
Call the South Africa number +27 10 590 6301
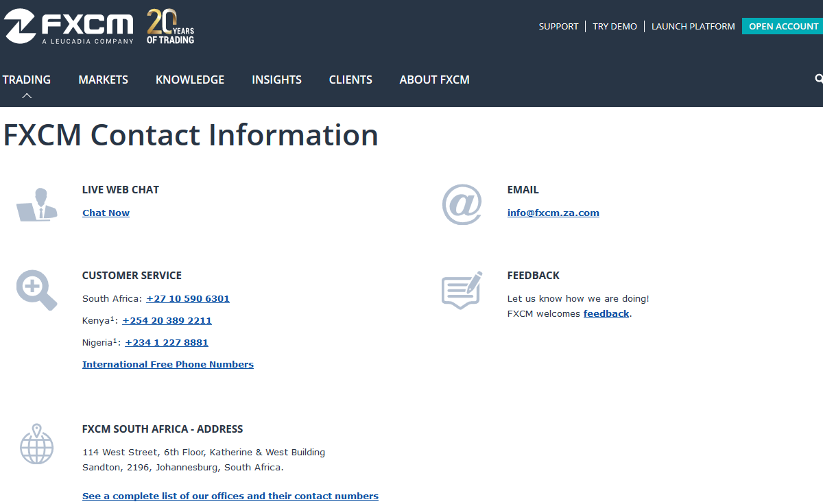click(188, 298)
